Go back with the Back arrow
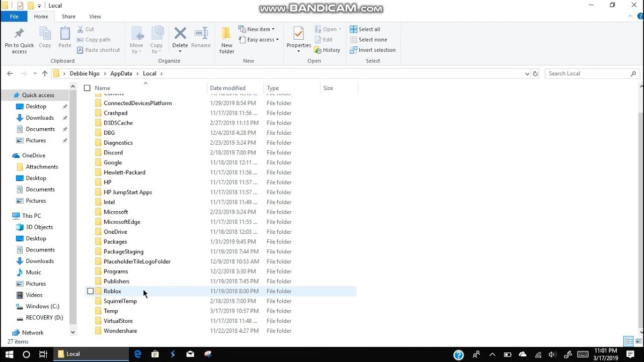644x362 pixels. click(x=10, y=73)
